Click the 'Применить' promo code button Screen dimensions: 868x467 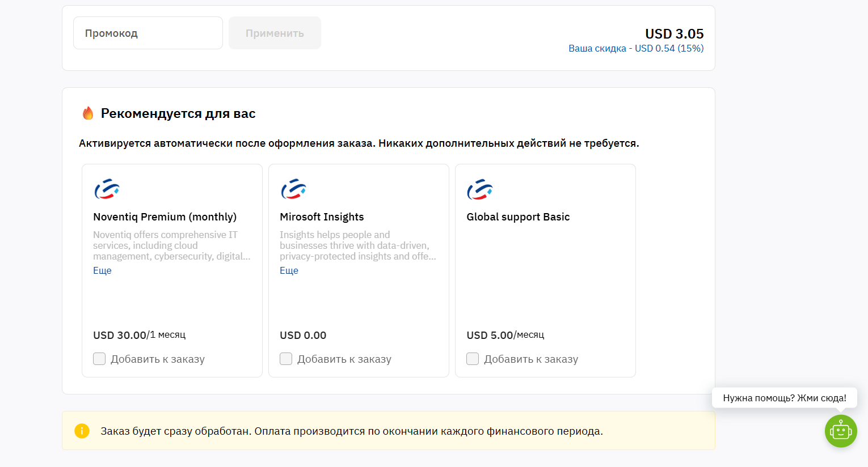pos(275,33)
